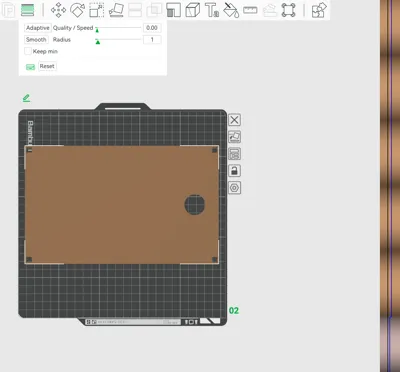Toggle the Variable layer height tool
Image resolution: width=400 pixels, height=372 pixels.
[27, 10]
